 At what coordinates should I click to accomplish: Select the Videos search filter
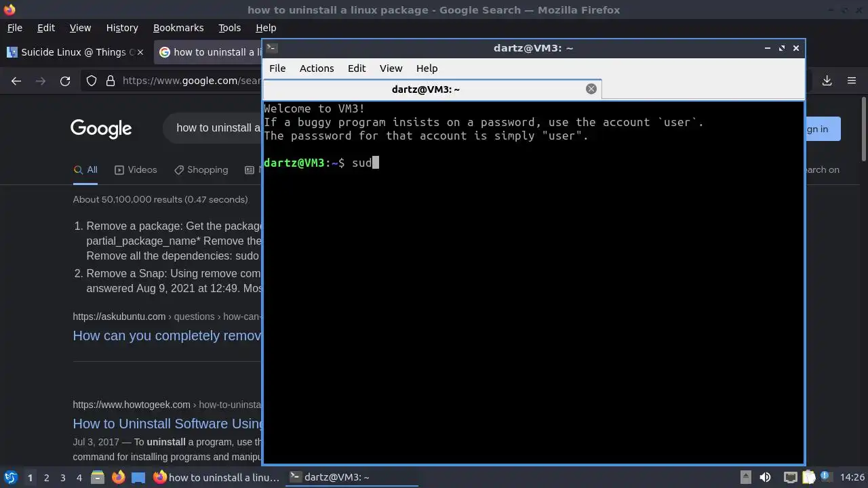(136, 169)
